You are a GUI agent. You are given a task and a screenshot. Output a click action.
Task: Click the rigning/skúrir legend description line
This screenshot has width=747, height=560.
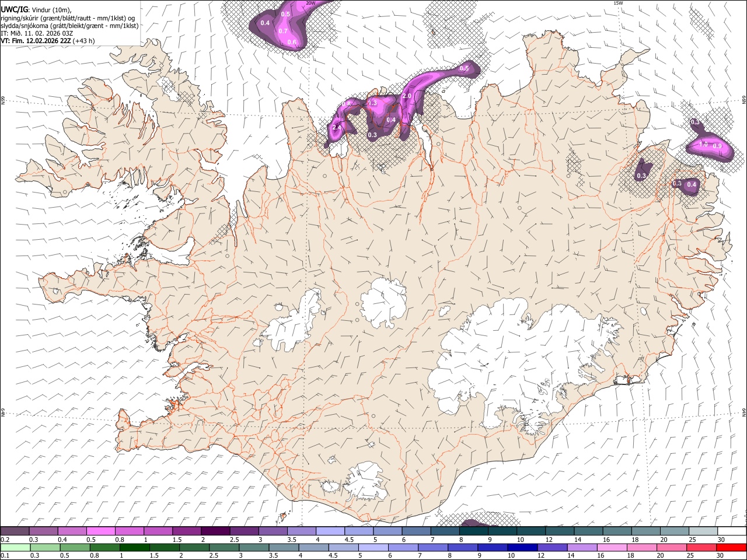69,18
